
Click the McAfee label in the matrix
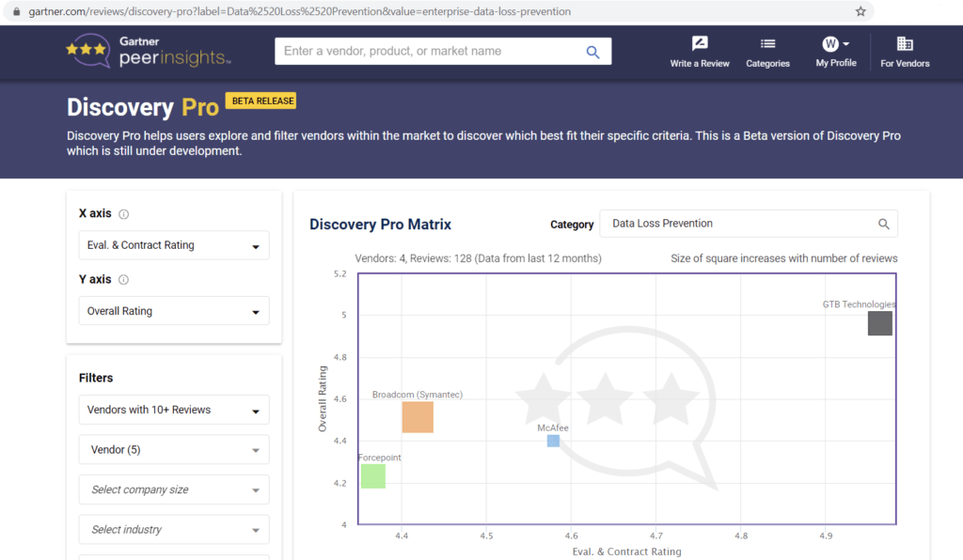[x=553, y=428]
